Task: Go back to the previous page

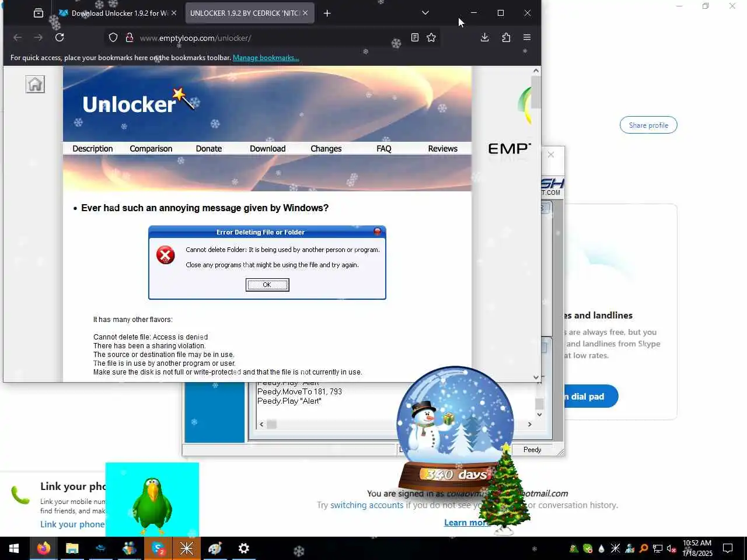Action: [18, 37]
